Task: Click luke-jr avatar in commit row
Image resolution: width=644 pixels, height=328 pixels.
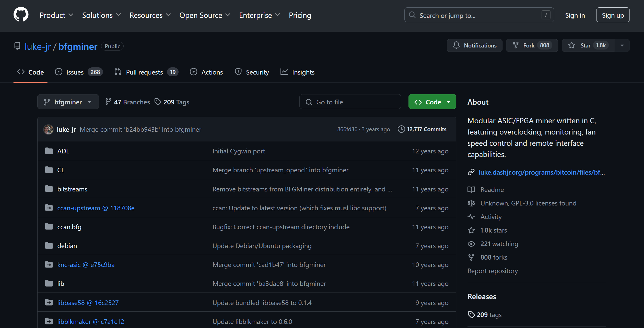Action: (x=48, y=129)
